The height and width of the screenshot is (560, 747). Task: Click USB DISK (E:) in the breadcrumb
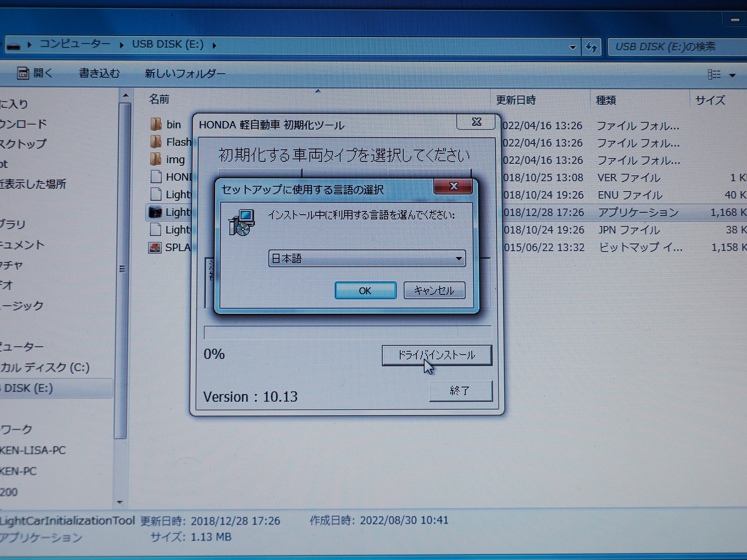(168, 44)
